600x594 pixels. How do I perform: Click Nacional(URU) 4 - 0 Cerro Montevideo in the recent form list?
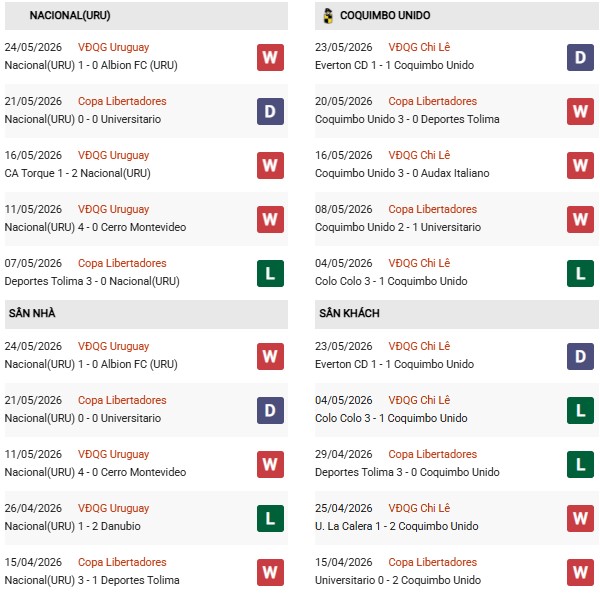pos(95,227)
